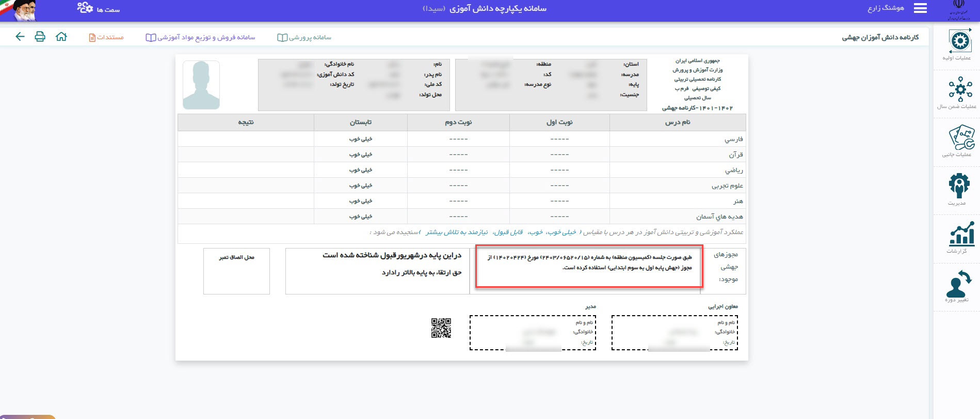Click the نتیجه column header
Image resolution: width=980 pixels, height=419 pixels.
246,122
